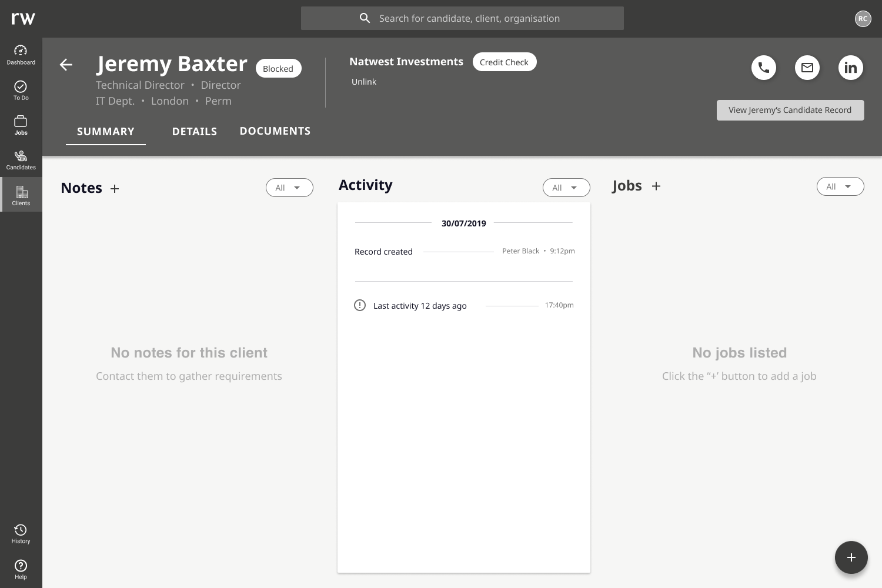
Task: Click the Jeremy Baxter name heading
Action: (x=172, y=64)
